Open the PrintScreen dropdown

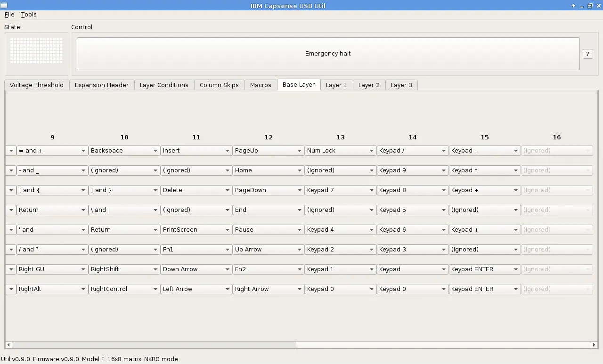click(x=196, y=230)
